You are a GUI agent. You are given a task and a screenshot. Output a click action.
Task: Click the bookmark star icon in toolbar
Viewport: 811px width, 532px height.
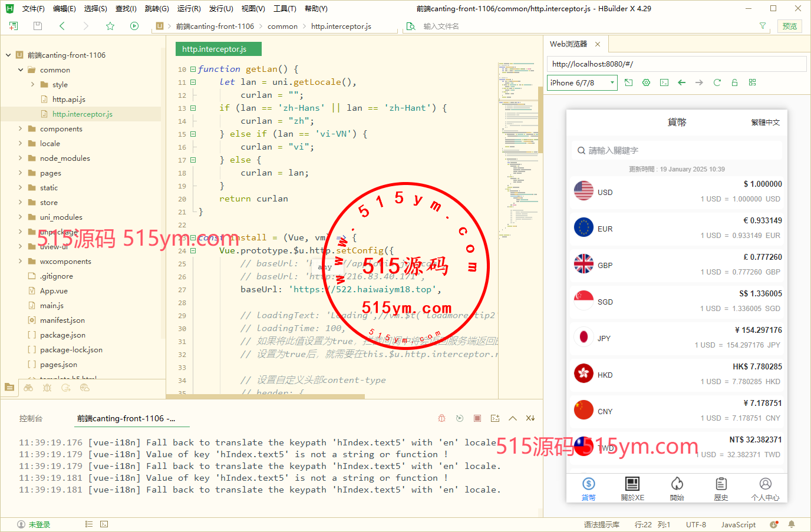point(110,26)
